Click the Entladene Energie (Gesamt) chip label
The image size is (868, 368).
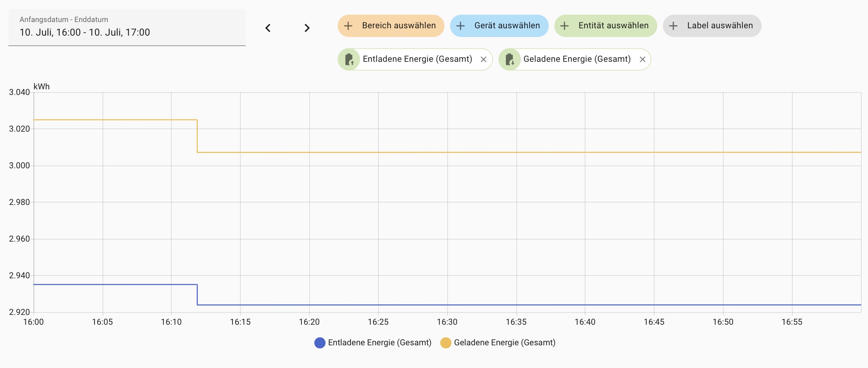[x=417, y=59]
